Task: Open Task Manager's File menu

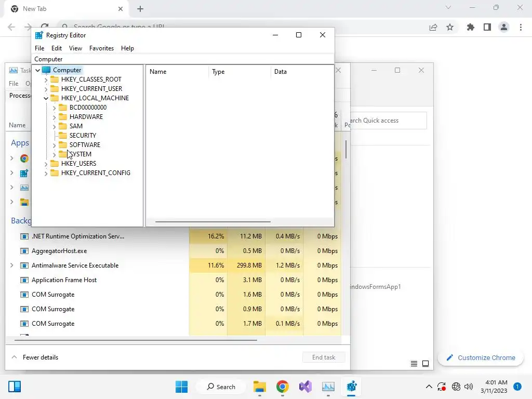Action: point(14,84)
